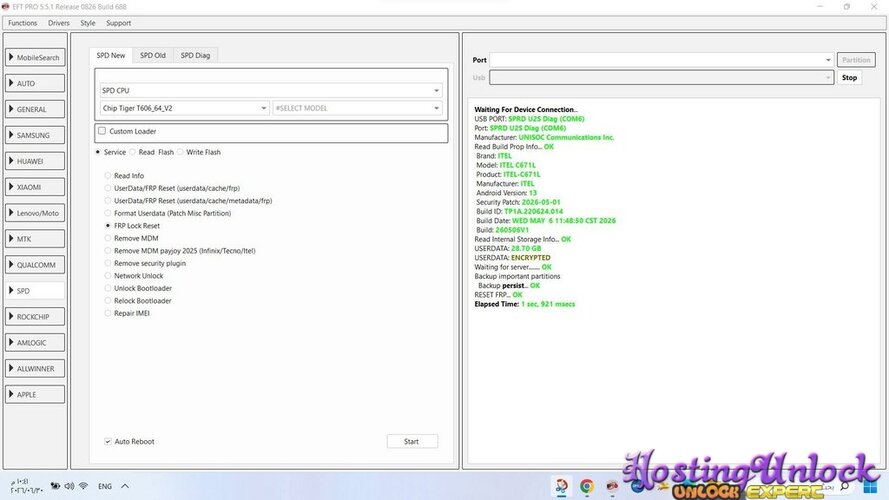Screen dimensions: 889x500
Task: Enable the Custom Loader checkbox
Action: coord(102,131)
